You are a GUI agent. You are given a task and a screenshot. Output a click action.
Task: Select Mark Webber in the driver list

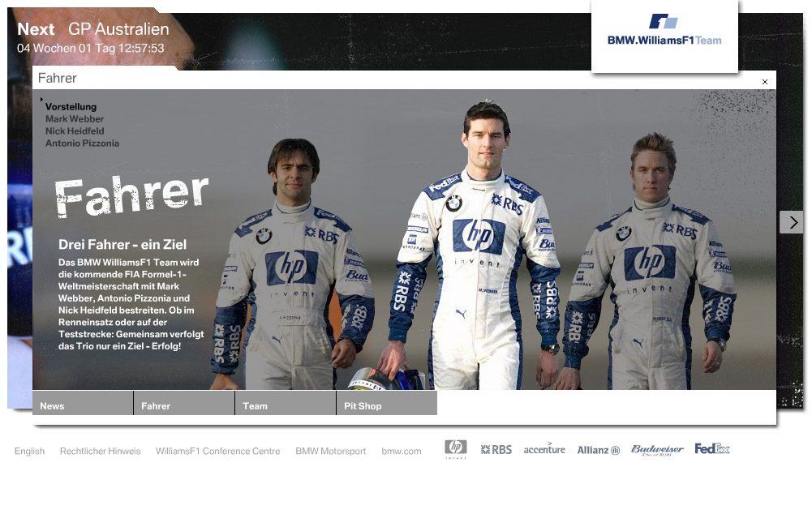[75, 118]
